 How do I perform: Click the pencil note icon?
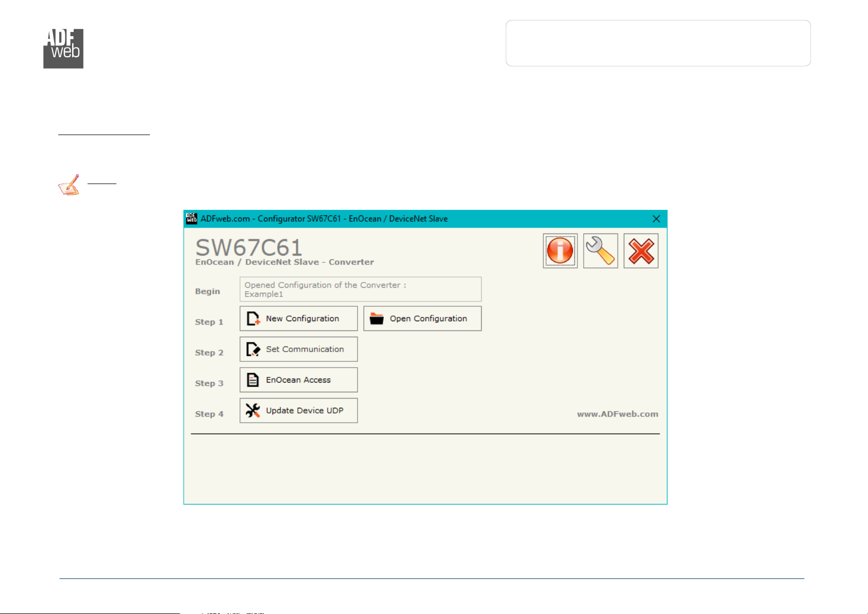pyautogui.click(x=69, y=185)
